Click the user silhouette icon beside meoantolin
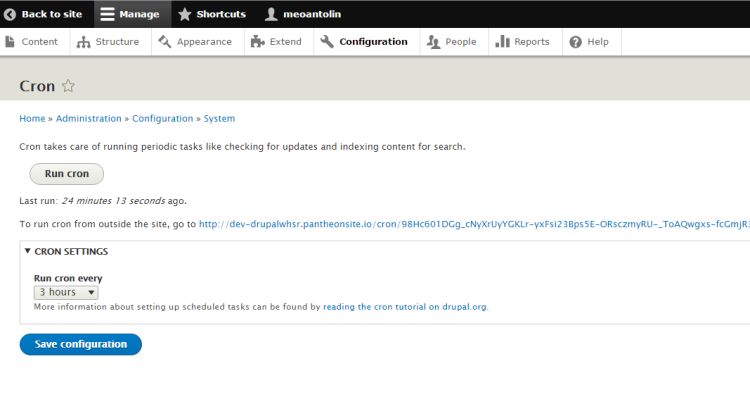The height and width of the screenshot is (399, 750). (271, 14)
